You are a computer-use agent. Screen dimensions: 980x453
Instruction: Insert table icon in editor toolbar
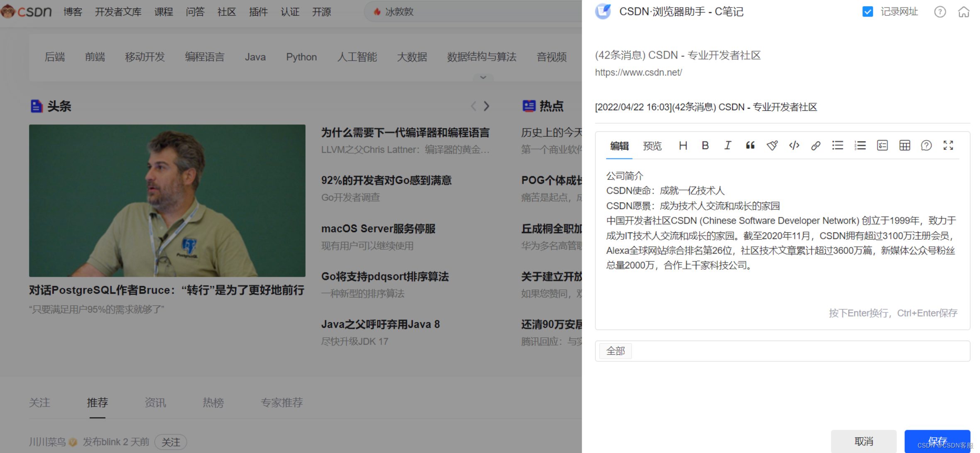point(904,146)
